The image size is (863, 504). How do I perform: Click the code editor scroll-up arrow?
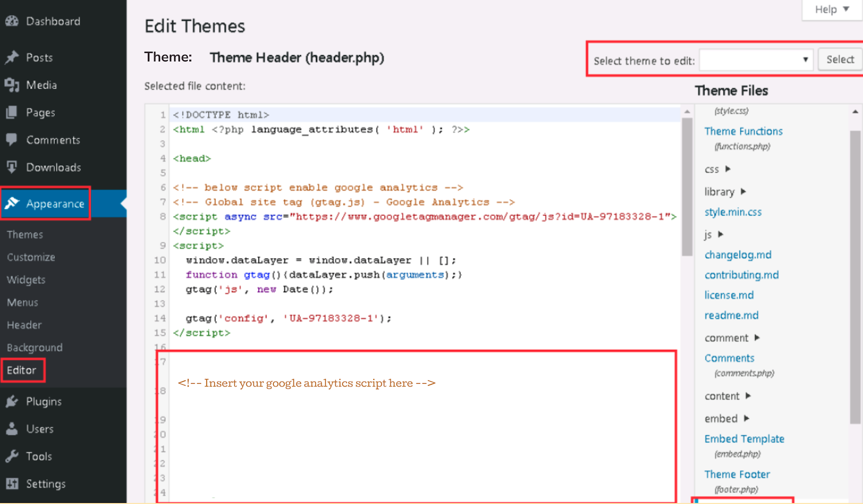[x=687, y=112]
